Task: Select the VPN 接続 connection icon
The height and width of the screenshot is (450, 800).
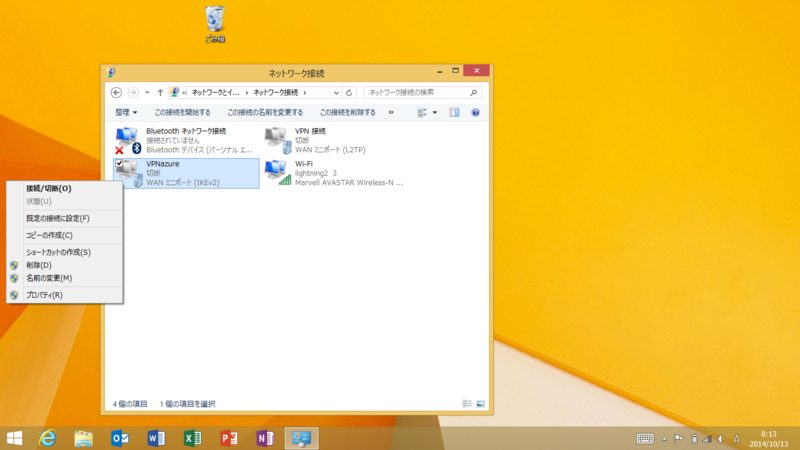Action: [278, 140]
